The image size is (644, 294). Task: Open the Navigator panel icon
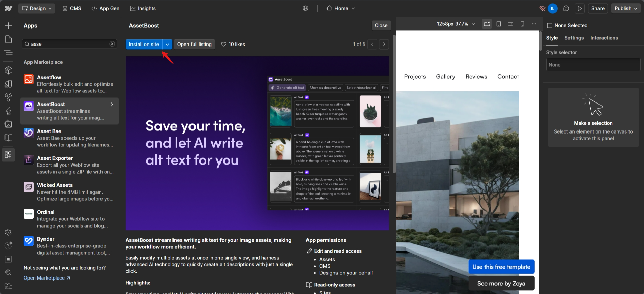click(x=8, y=53)
